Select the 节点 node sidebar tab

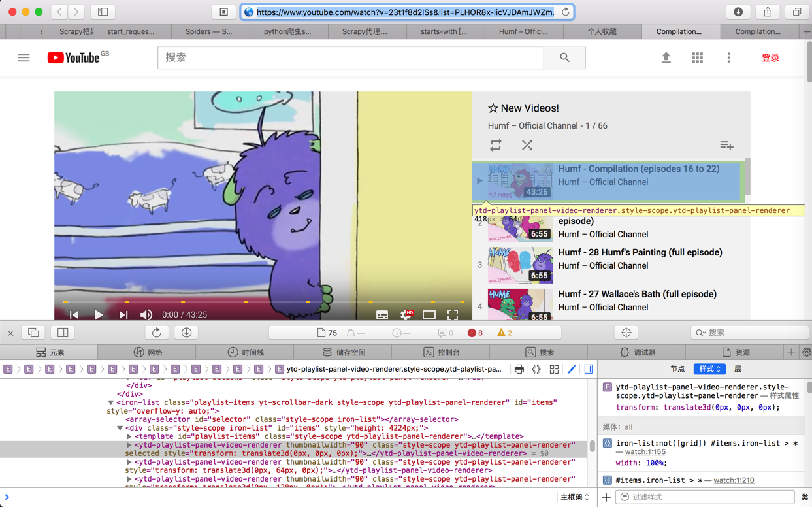[x=677, y=369]
